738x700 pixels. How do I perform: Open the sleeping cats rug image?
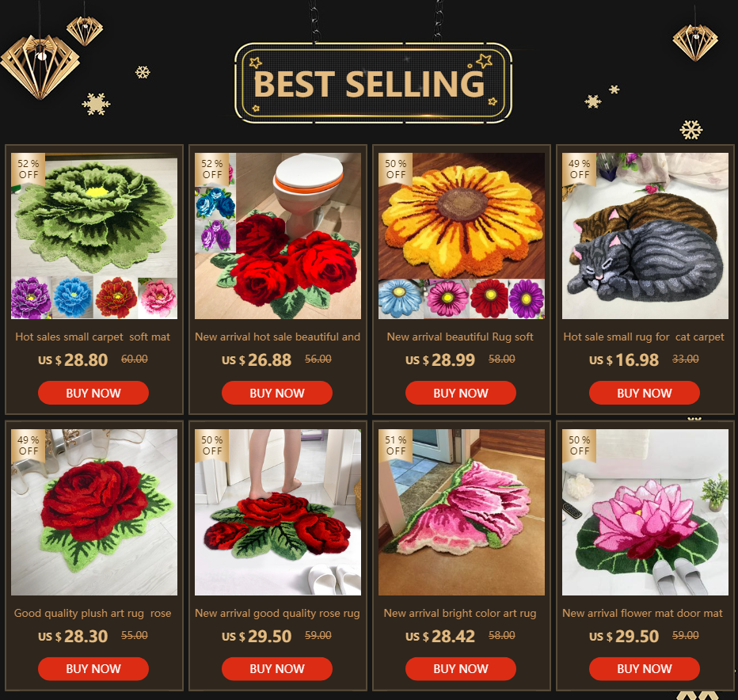(x=645, y=236)
